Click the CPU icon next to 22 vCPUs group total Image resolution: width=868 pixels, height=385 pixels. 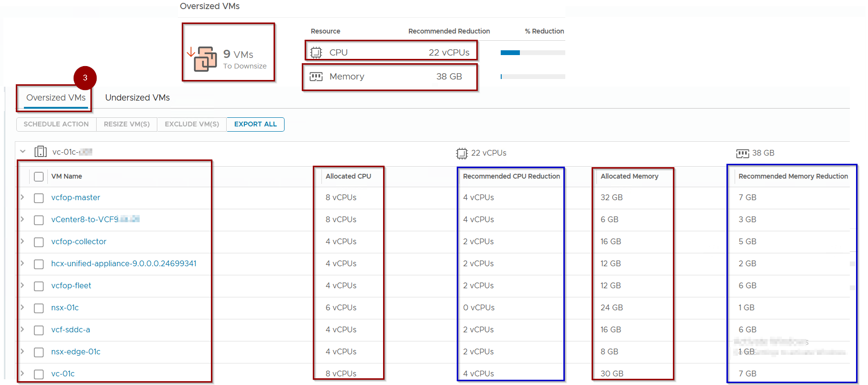(x=461, y=153)
